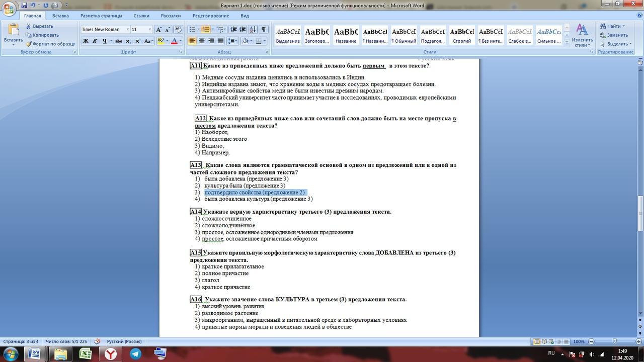Justify the paragraph text
The image size is (644, 362).
click(220, 41)
